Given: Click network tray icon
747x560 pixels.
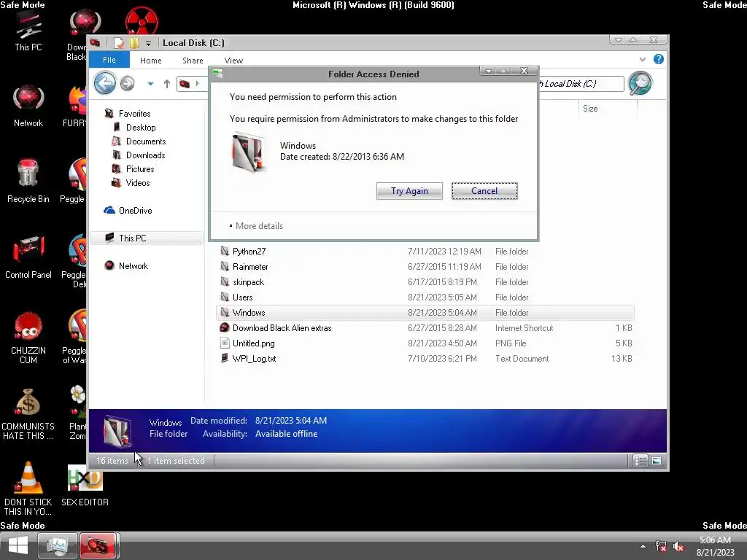Looking at the screenshot, I should coord(661,547).
